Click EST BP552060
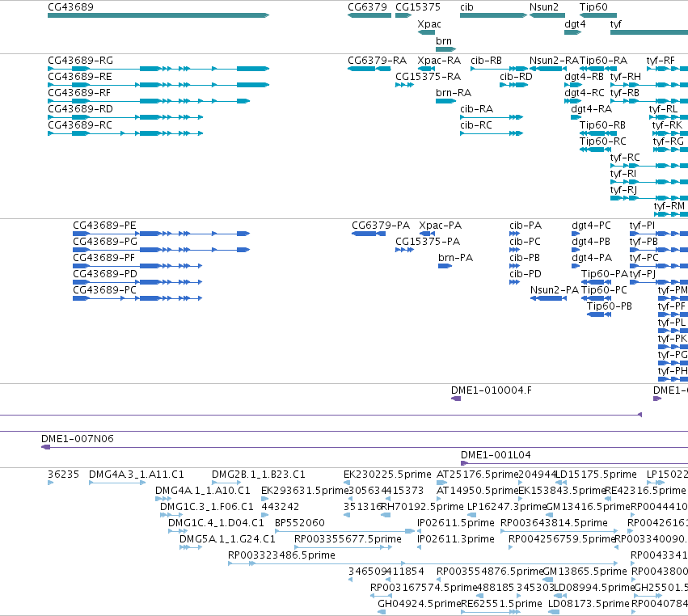This screenshot has height=616, width=688. click(x=344, y=531)
